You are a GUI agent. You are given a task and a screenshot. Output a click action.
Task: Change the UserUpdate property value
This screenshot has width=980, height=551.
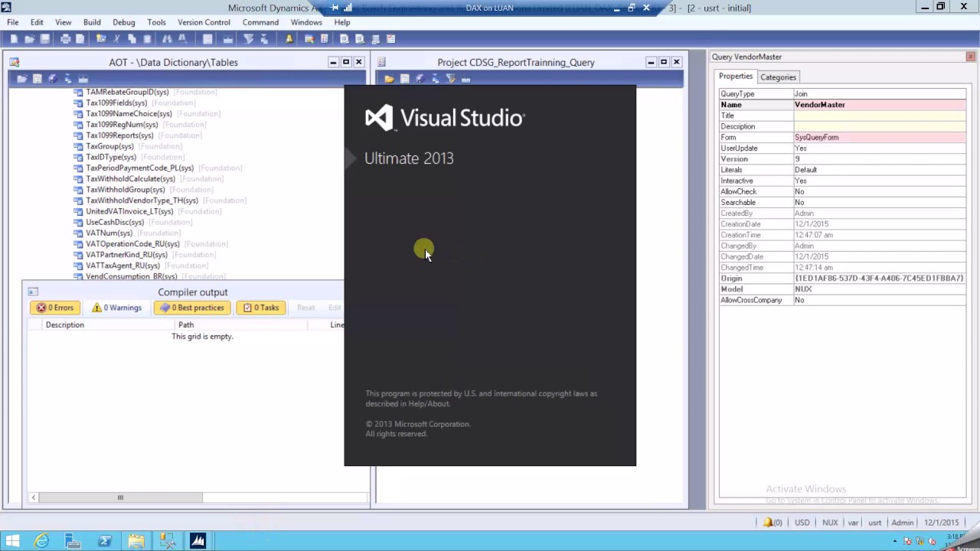pyautogui.click(x=879, y=148)
